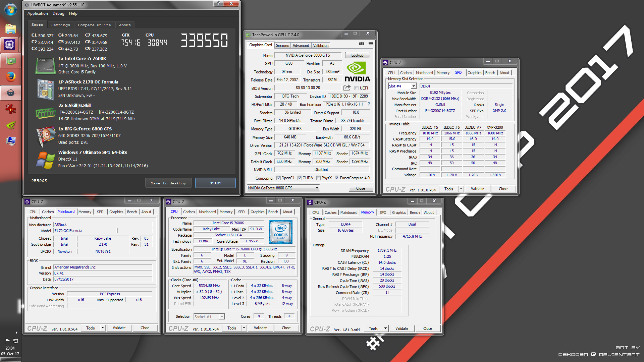
Task: Click the Bus Interface question mark
Action: (369, 104)
